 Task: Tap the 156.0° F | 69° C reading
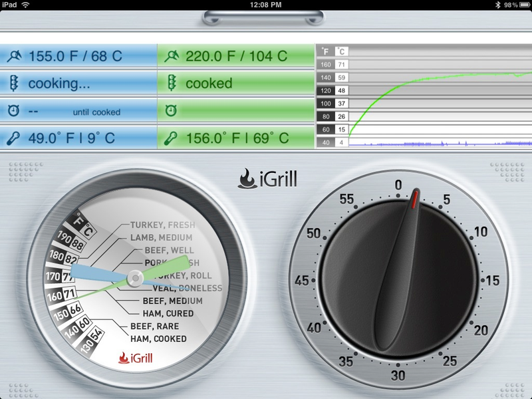[236, 138]
